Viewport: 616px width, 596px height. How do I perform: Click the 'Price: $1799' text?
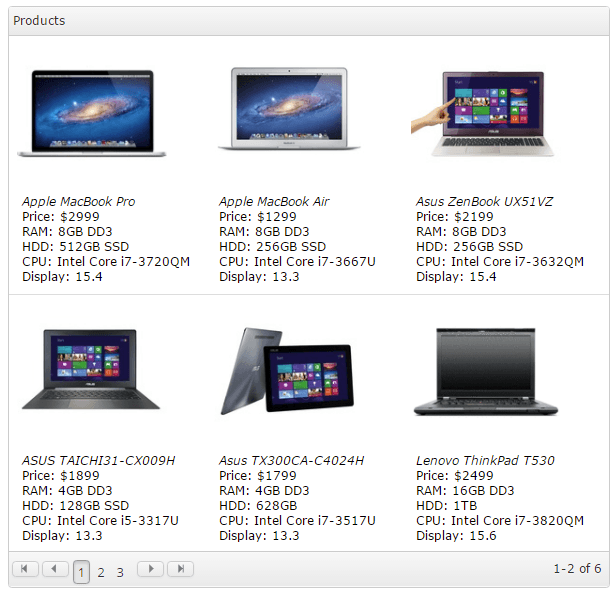tap(258, 475)
